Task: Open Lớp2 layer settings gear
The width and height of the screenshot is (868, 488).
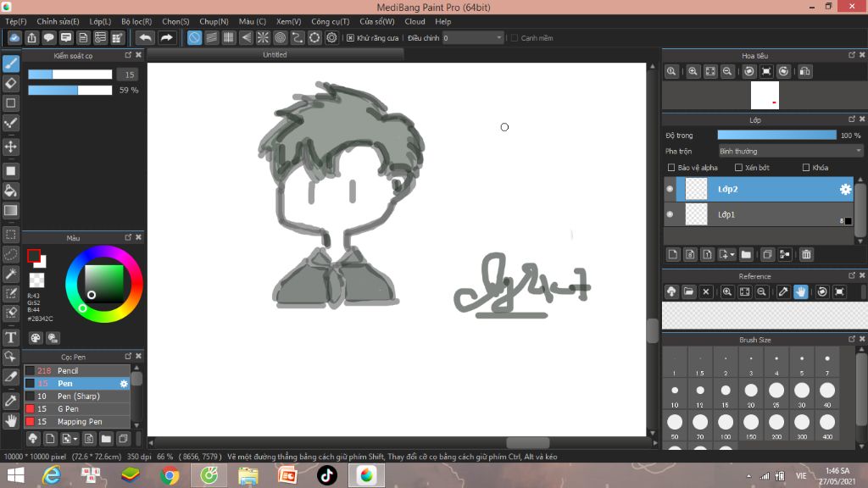Action: 845,189
